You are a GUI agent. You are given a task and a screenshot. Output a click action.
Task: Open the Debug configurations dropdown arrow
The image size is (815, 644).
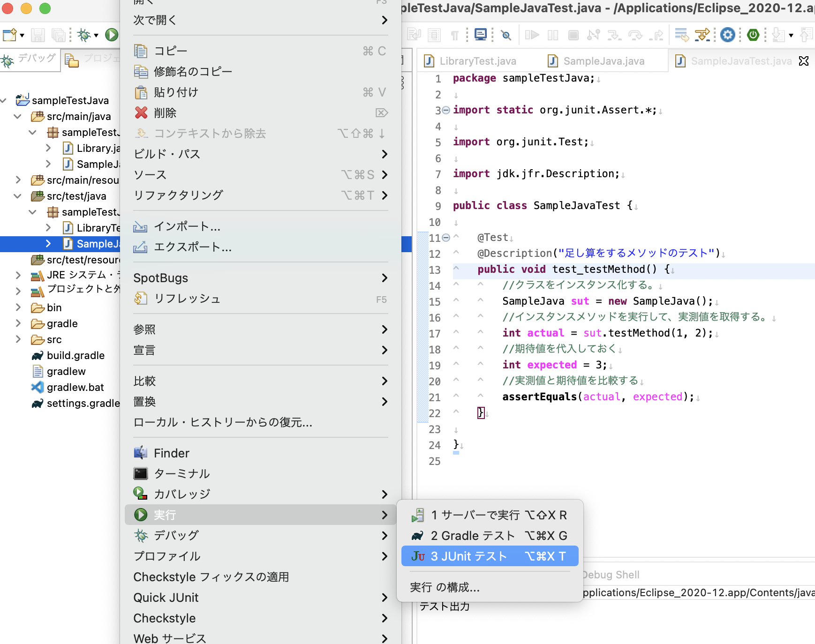tap(96, 35)
